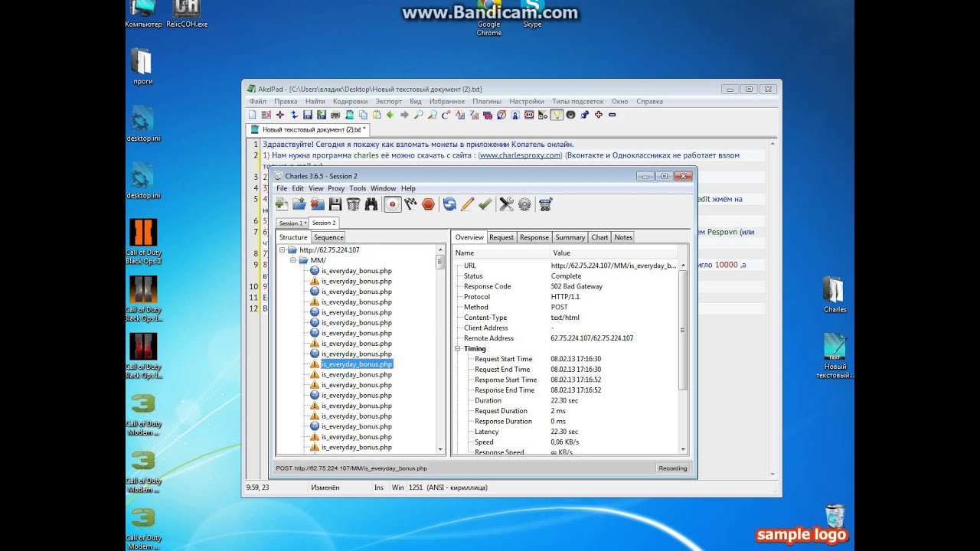This screenshot has width=980, height=551.
Task: Collapse the MM/ folder node
Action: tap(293, 260)
